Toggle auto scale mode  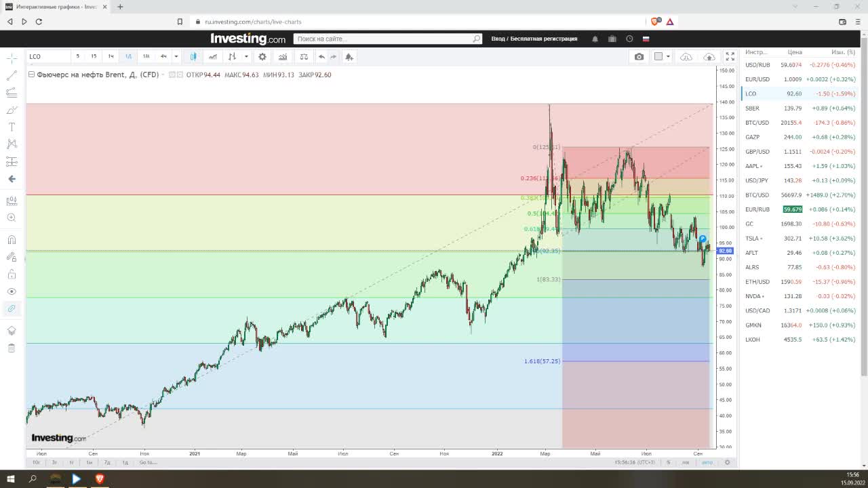pos(707,462)
